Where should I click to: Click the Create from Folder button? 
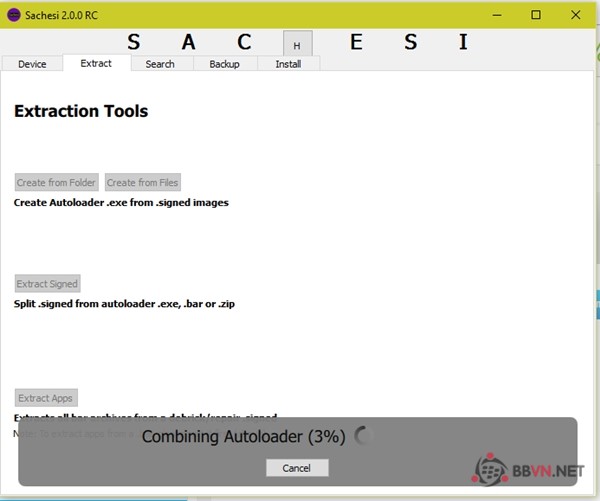coord(57,183)
